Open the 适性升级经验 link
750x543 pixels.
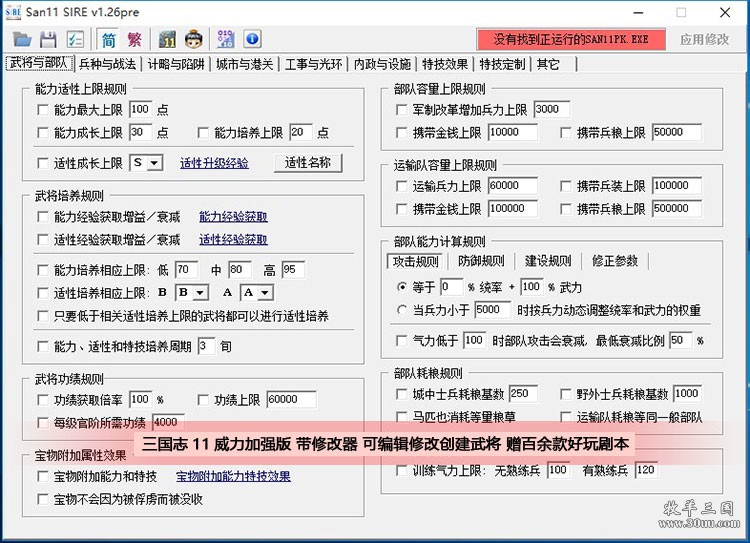(214, 164)
